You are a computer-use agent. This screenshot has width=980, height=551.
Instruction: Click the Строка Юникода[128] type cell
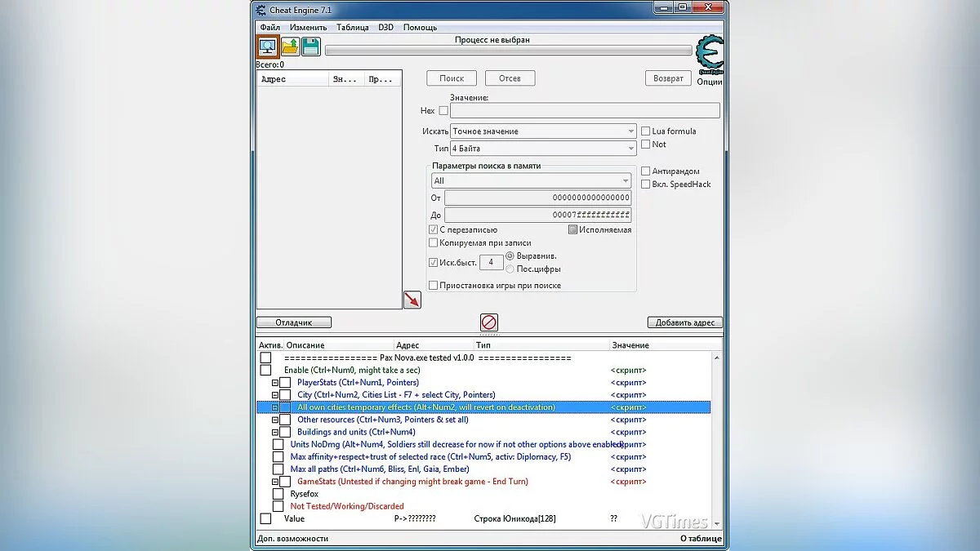pos(514,518)
